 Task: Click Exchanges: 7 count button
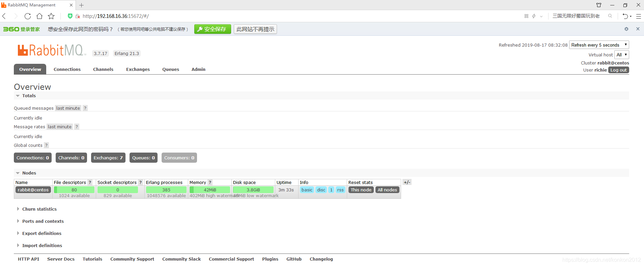[108, 158]
